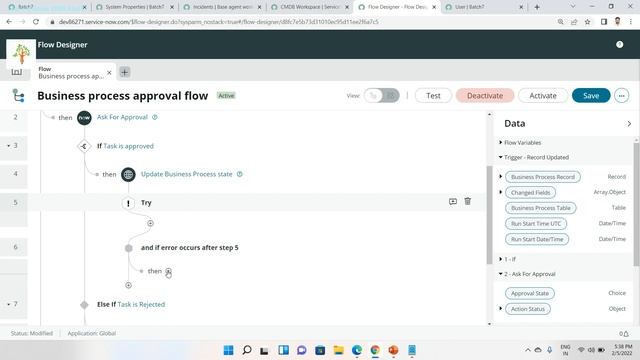Switch to Business process approval flow tab
The height and width of the screenshot is (360, 640).
[x=71, y=73]
